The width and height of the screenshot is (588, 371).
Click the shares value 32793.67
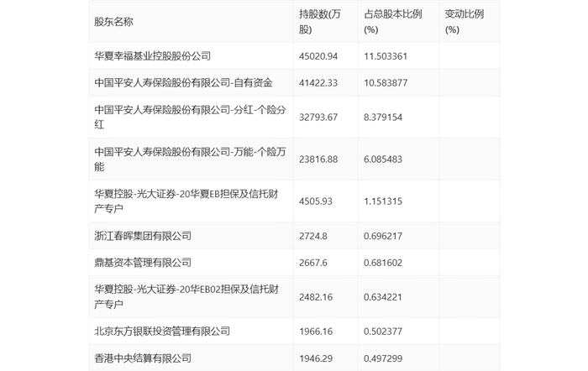(x=318, y=118)
